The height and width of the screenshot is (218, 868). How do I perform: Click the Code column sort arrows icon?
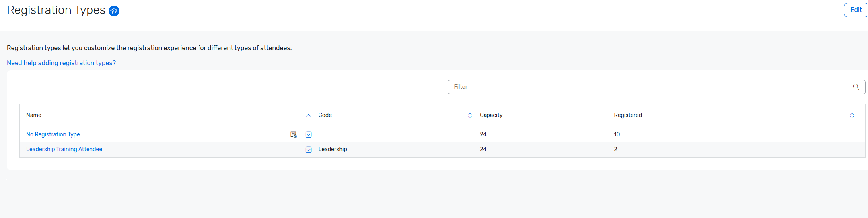tap(470, 115)
